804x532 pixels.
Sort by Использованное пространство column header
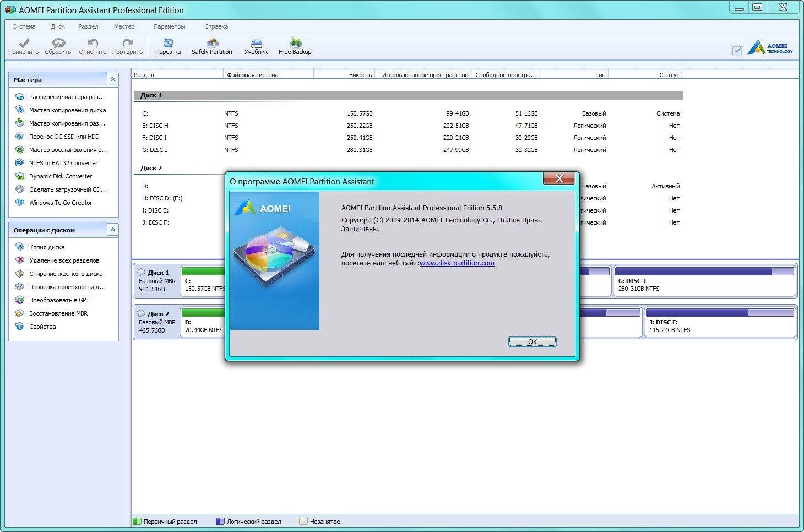423,75
